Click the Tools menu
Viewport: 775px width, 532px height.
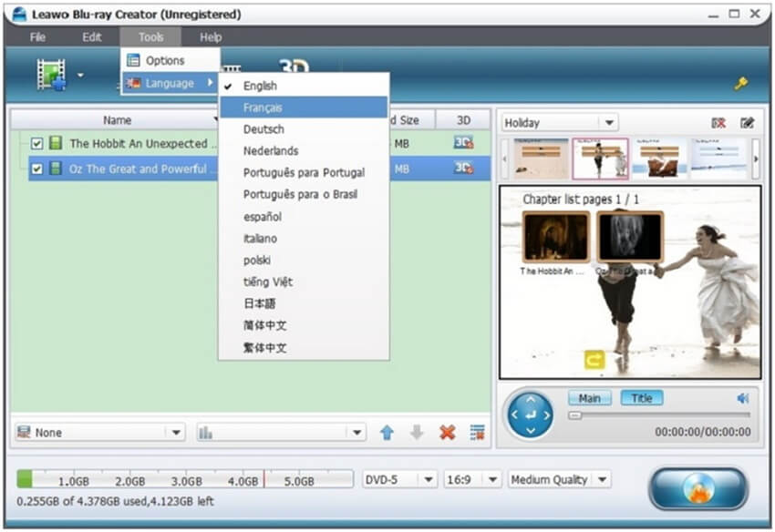[150, 37]
